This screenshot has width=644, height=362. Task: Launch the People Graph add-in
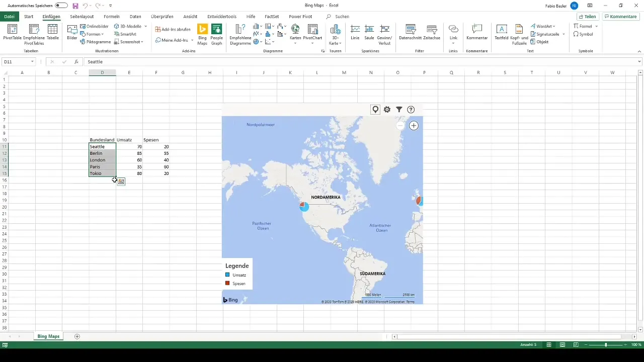217,34
